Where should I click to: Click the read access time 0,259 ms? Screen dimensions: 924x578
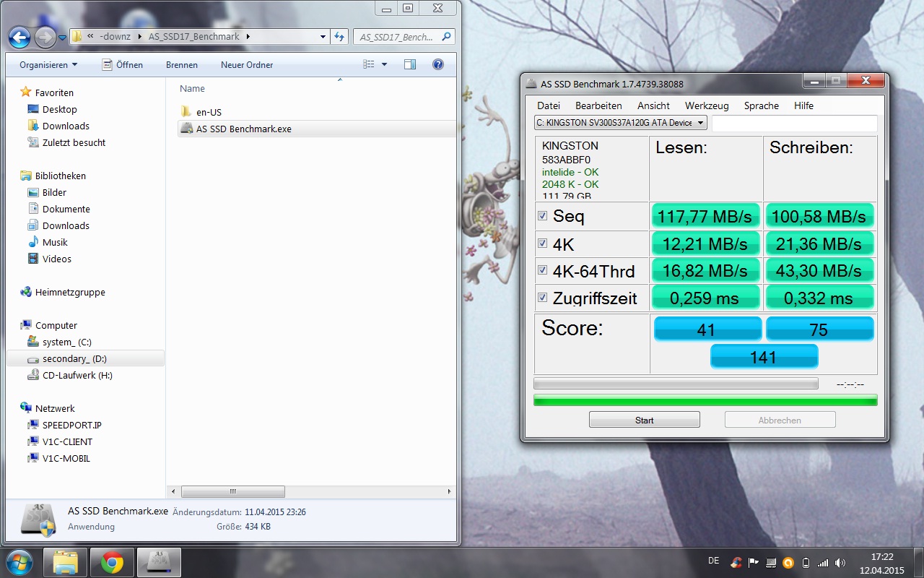pyautogui.click(x=706, y=297)
